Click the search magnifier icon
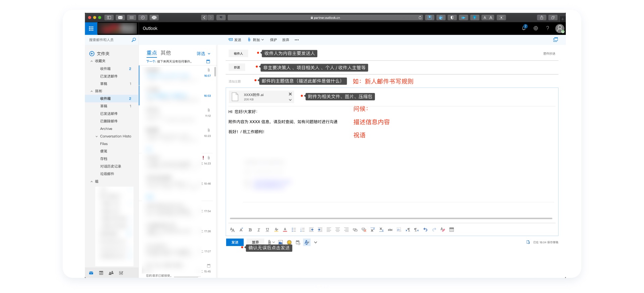 tap(134, 40)
